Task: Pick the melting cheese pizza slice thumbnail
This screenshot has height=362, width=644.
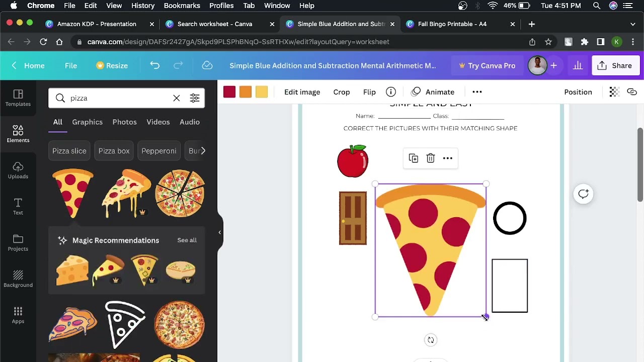Action: pos(127,194)
